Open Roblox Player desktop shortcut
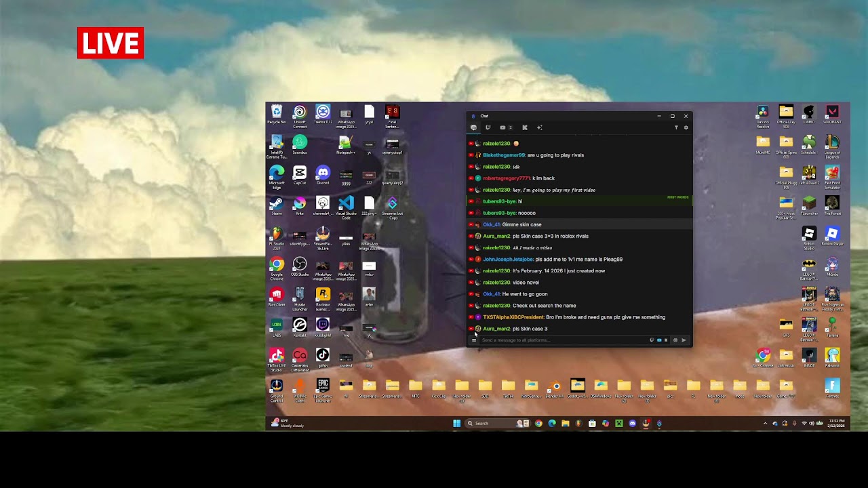The height and width of the screenshot is (488, 868). pyautogui.click(x=832, y=235)
